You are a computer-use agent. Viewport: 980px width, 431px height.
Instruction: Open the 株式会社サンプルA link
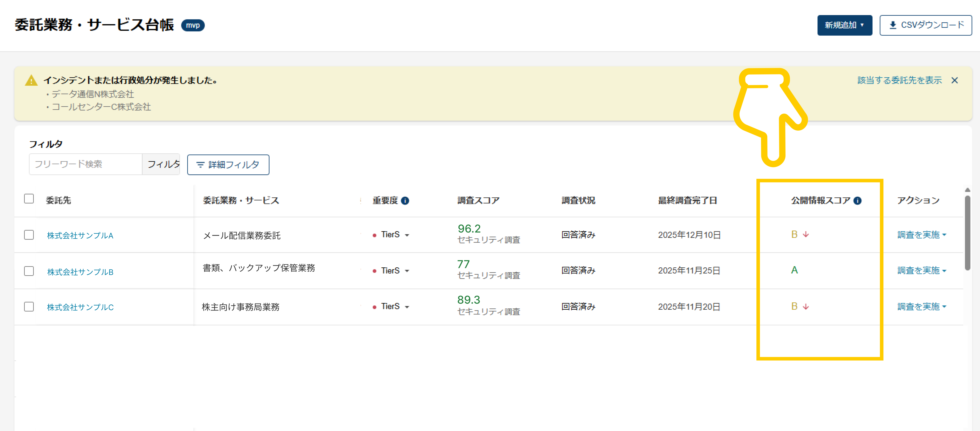80,236
